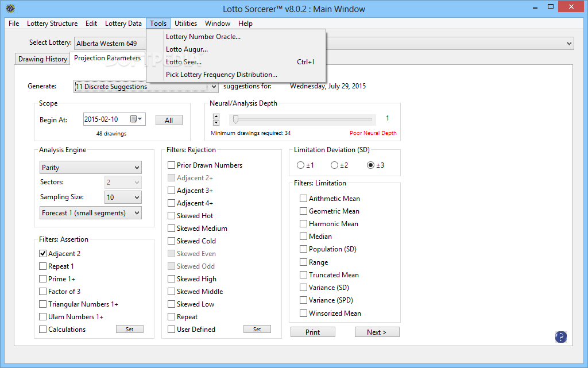Check the User Defined rejection filter

click(x=171, y=330)
